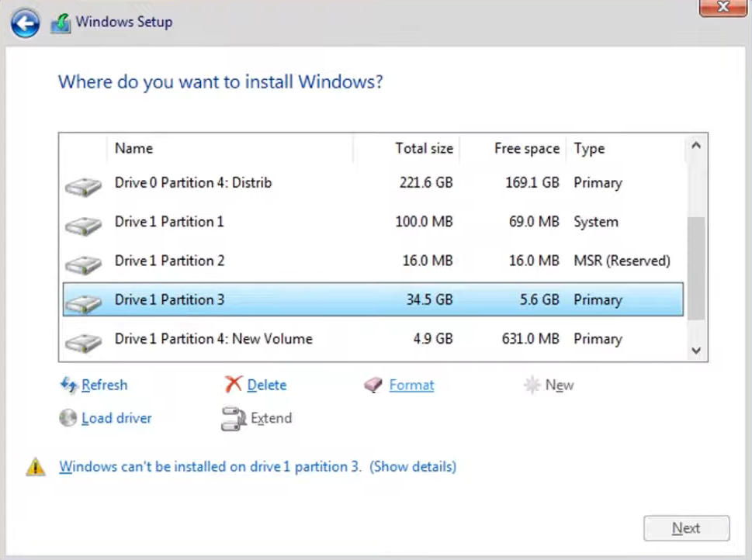Click the 169.1 GB free space cell
The width and height of the screenshot is (752, 560).
pyautogui.click(x=532, y=183)
